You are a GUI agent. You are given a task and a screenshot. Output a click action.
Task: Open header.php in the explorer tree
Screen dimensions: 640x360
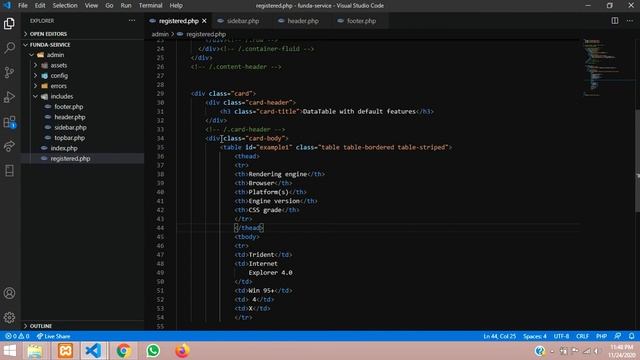[82, 117]
